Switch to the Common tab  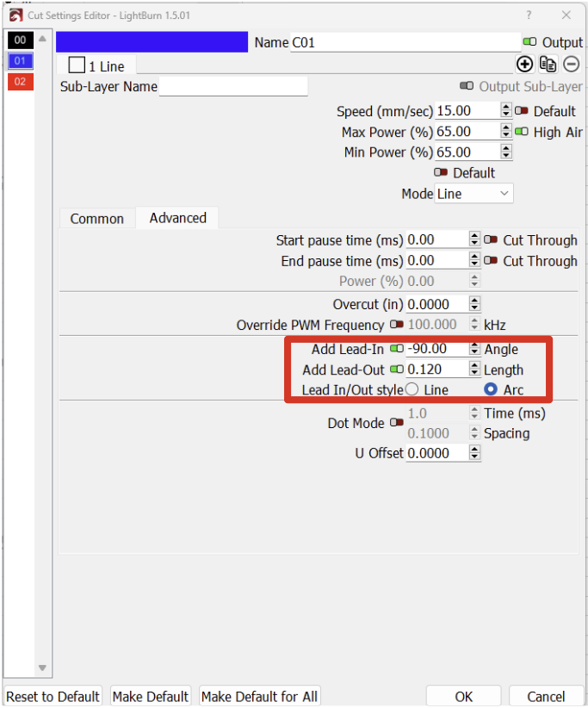97,219
